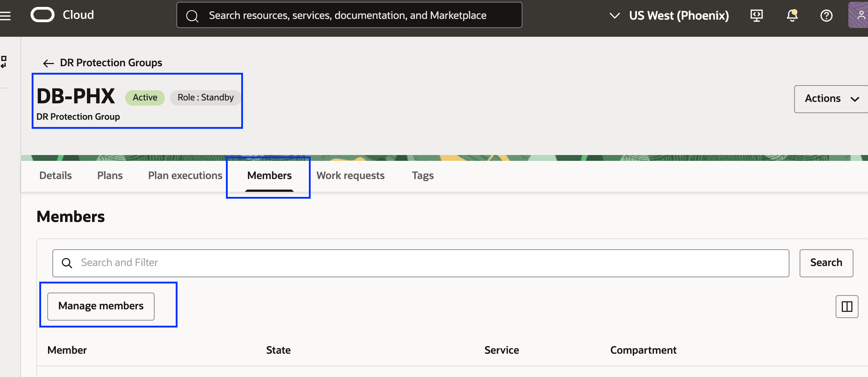Open the notifications bell

pos(792,16)
